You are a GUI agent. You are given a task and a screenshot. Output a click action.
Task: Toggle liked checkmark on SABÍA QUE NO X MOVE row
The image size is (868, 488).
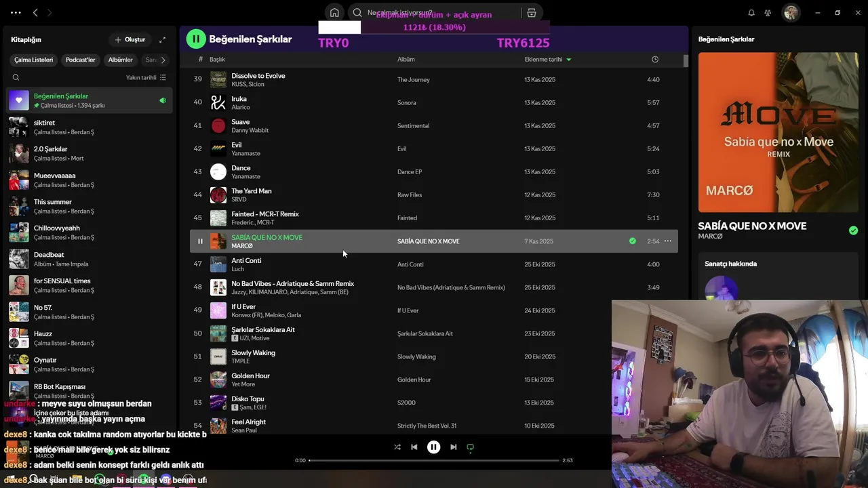(x=632, y=241)
